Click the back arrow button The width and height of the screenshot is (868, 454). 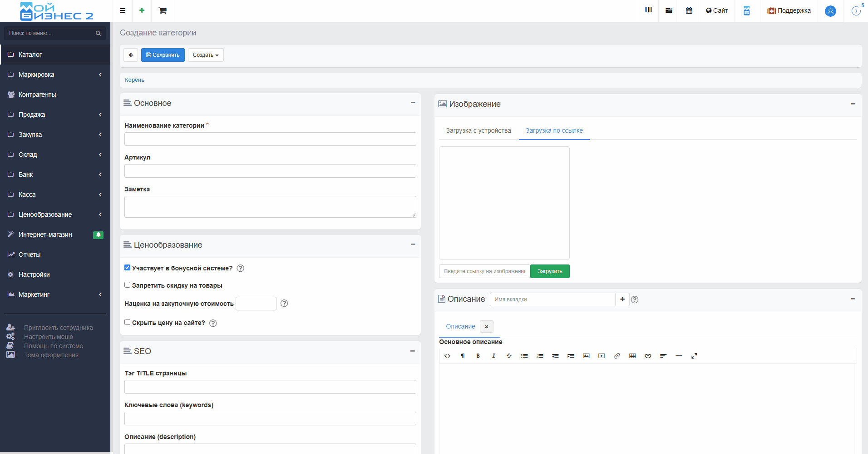point(131,55)
